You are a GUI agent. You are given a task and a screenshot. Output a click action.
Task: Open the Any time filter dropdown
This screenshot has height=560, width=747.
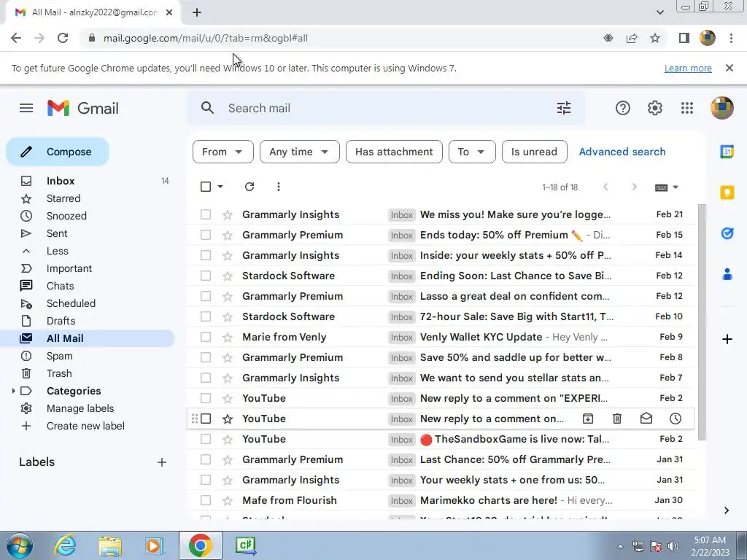tap(300, 152)
